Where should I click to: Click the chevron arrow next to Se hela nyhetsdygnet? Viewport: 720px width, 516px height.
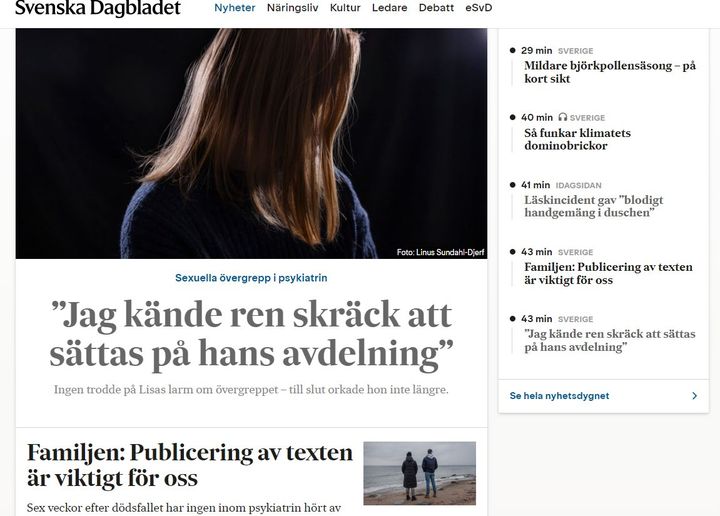694,396
